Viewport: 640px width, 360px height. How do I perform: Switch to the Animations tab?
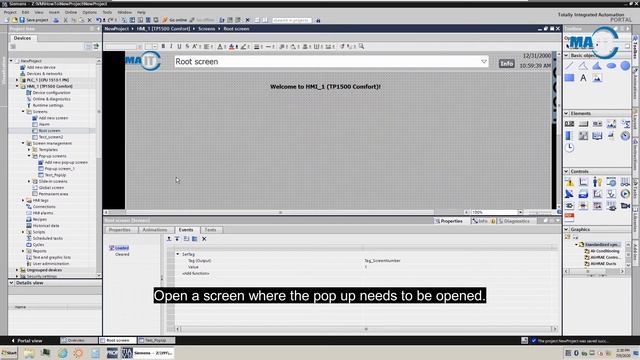coord(155,230)
